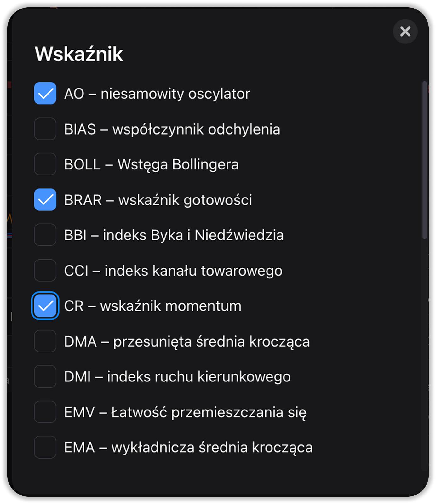Click the 'AO – niesamowity oscylator' label text
This screenshot has height=504, width=436.
[x=157, y=94]
